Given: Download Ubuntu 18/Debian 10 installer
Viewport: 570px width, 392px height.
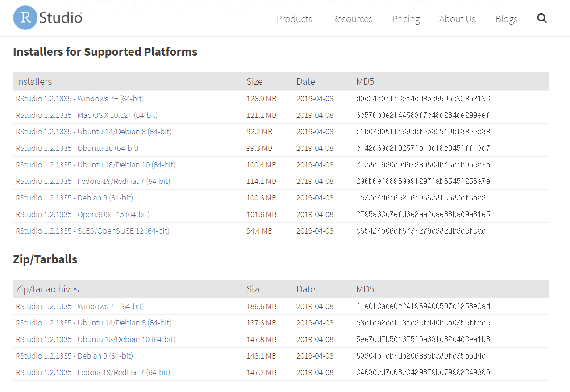Looking at the screenshot, I should [96, 165].
